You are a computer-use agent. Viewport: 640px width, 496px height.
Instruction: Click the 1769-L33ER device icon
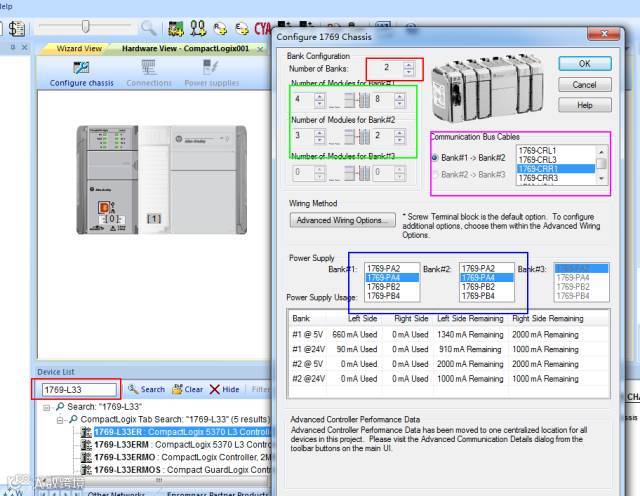coord(86,432)
